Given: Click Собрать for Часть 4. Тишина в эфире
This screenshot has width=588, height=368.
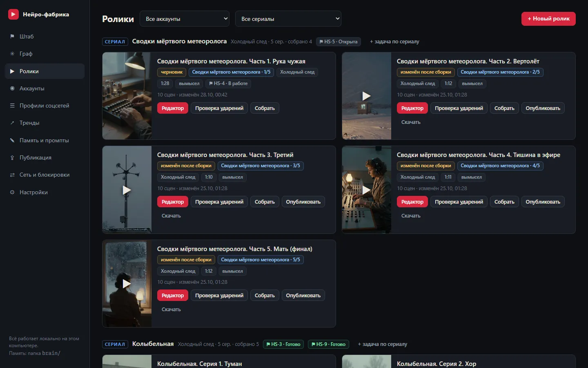Looking at the screenshot, I should pyautogui.click(x=504, y=202).
